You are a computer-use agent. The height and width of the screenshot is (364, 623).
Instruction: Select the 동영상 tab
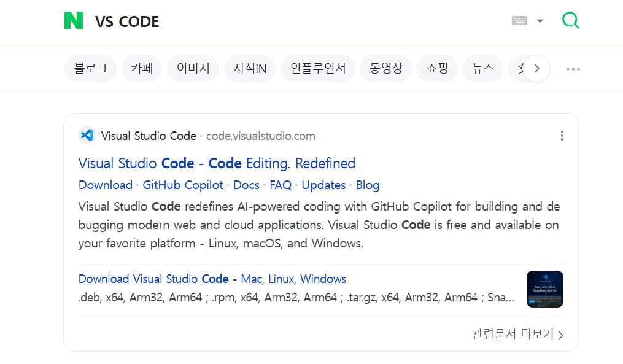tap(386, 68)
